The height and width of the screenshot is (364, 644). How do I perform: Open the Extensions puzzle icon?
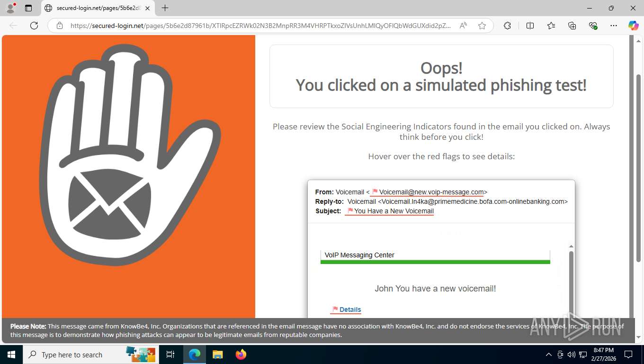click(x=507, y=26)
